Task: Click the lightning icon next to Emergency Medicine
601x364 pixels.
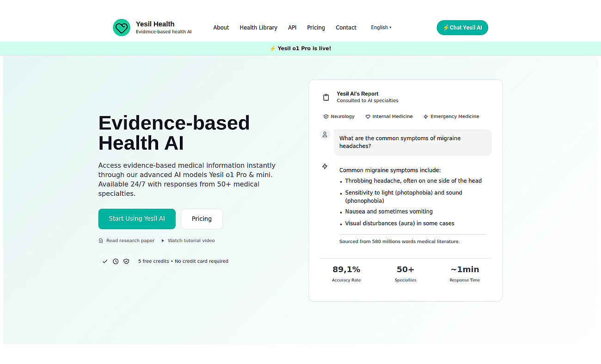Action: 426,117
